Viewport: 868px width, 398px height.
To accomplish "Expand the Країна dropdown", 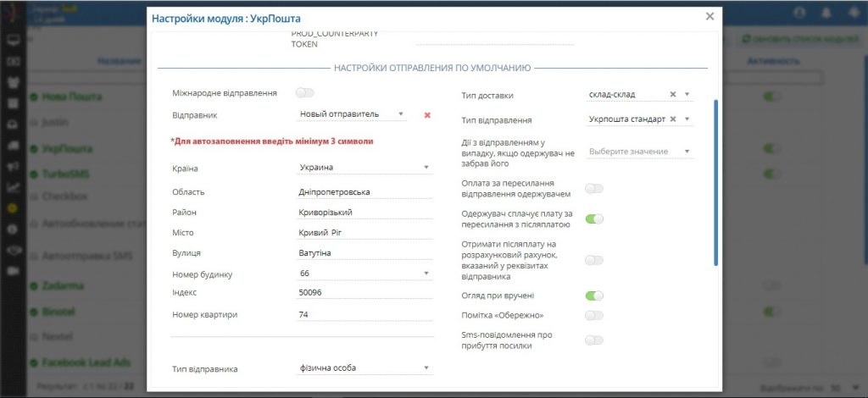I will [364, 168].
